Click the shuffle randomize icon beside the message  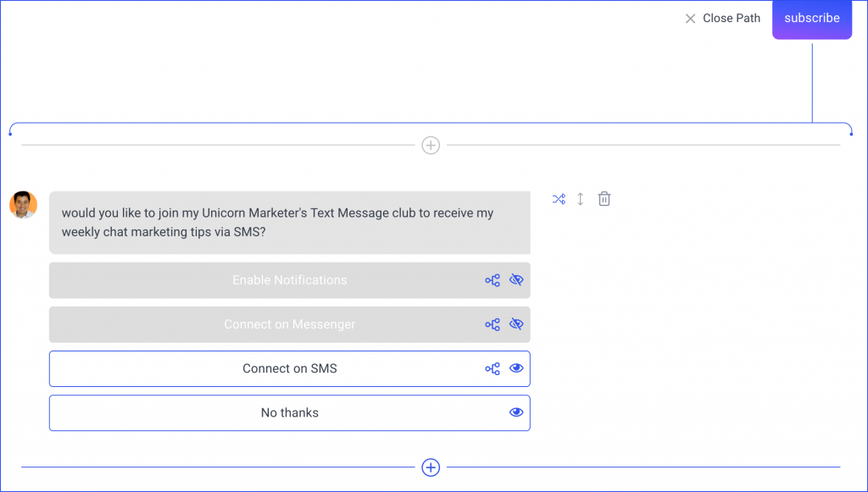(559, 199)
